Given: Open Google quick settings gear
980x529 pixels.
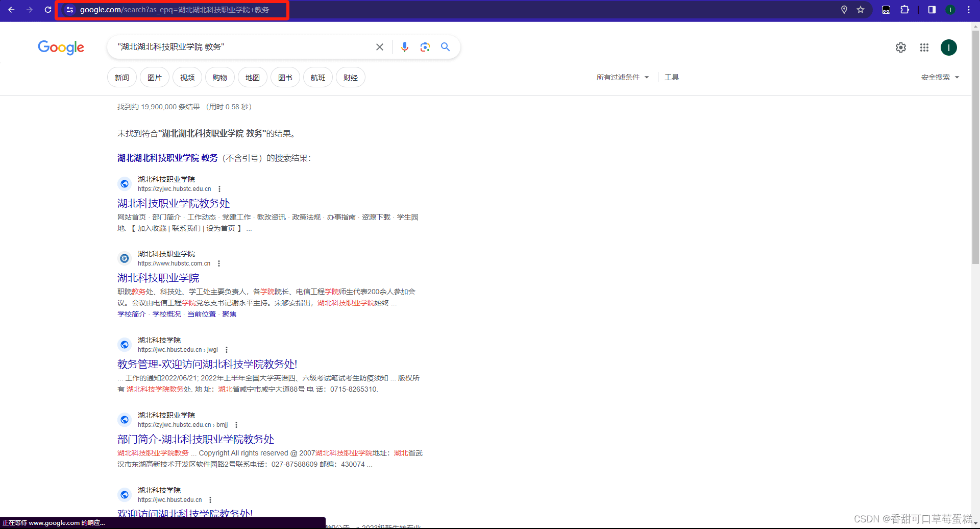Looking at the screenshot, I should pyautogui.click(x=901, y=47).
